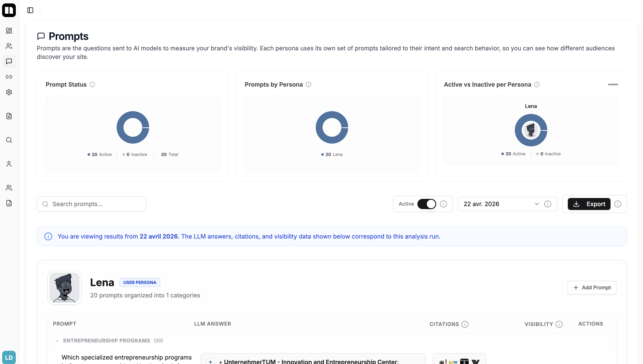The height and width of the screenshot is (364, 643).
Task: Show info for the Visibility column
Action: pos(559,324)
